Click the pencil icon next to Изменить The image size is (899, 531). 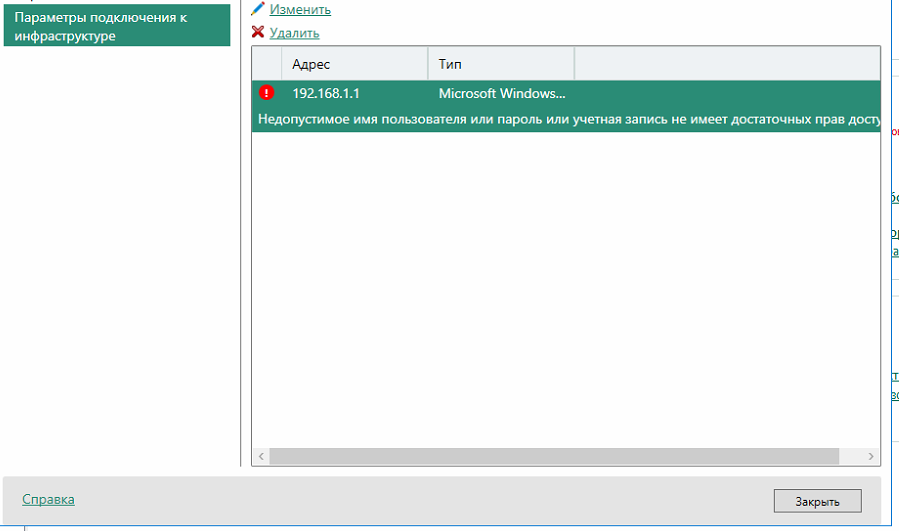tap(258, 9)
